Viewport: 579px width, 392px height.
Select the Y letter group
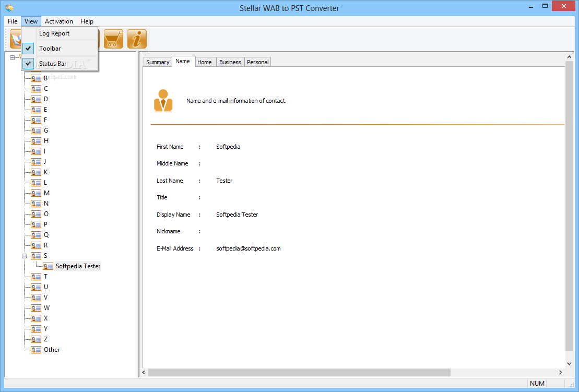(46, 329)
